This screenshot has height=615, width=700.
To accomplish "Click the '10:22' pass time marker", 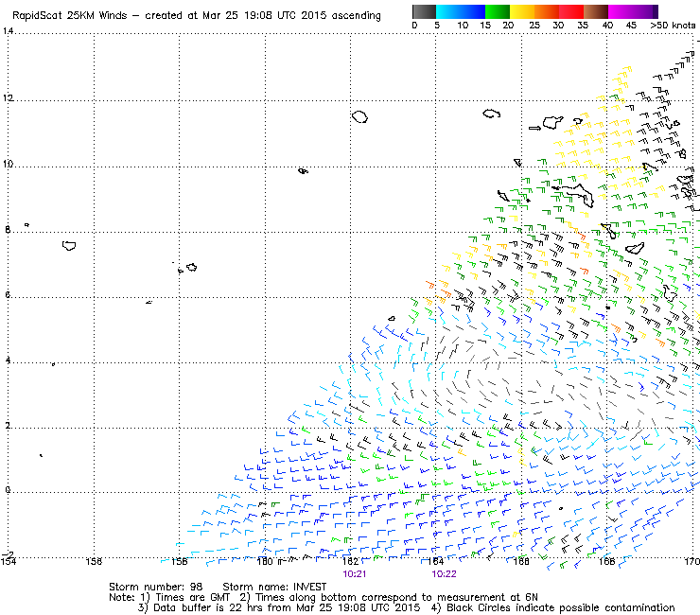I will point(444,574).
